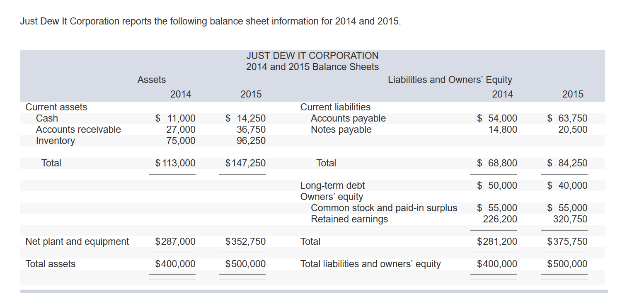The height and width of the screenshot is (295, 644).
Task: Click Common stock and paid-in surplus label
Action: coord(384,208)
